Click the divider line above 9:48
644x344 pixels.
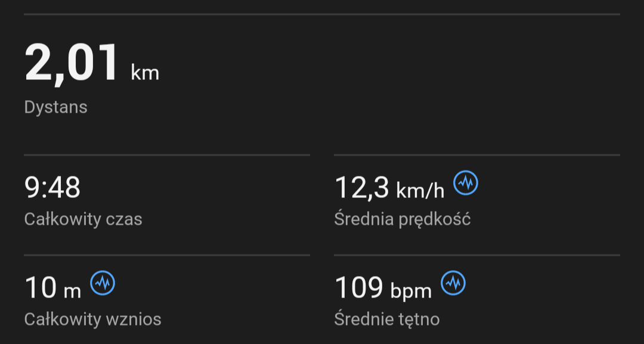click(167, 155)
